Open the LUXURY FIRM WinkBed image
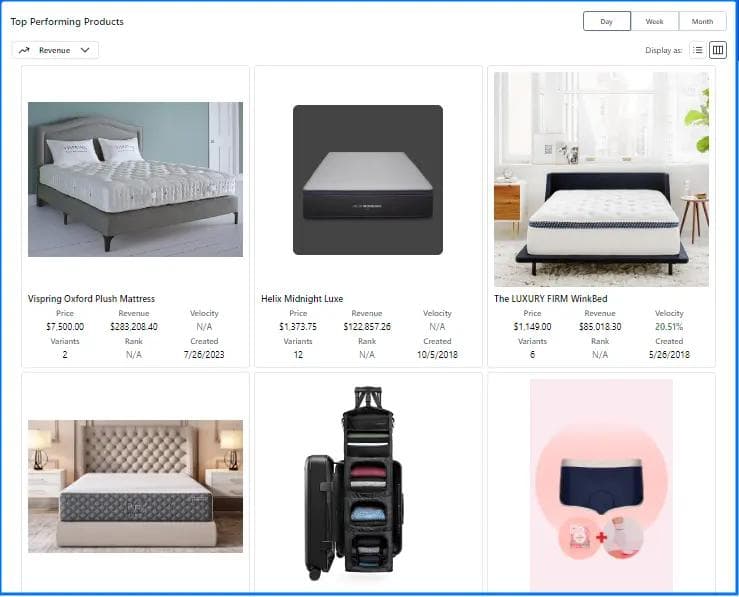739x597 pixels. tap(601, 180)
